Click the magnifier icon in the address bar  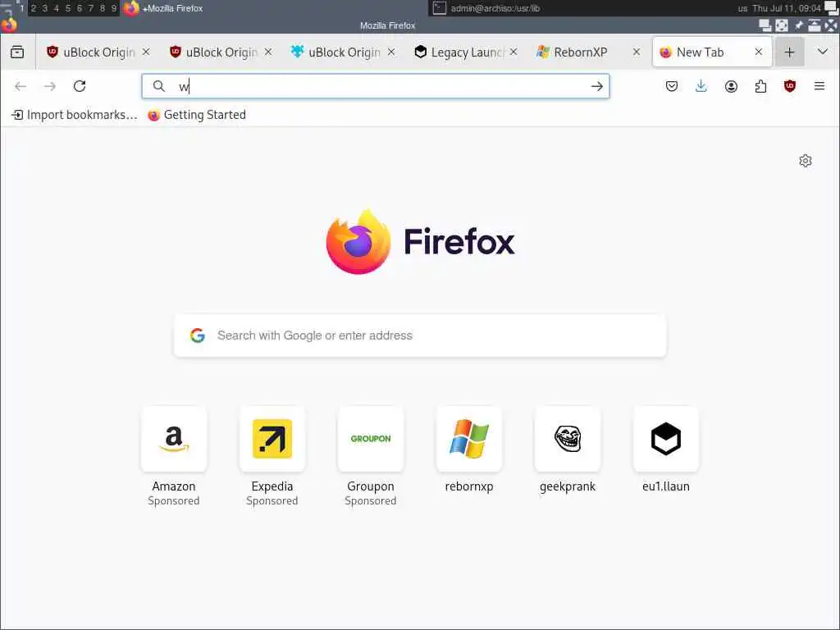159,86
